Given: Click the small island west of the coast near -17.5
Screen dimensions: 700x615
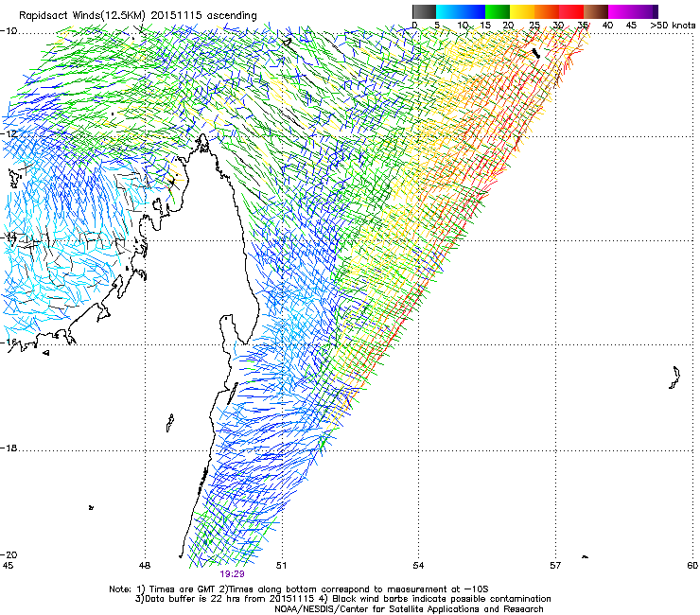Looking at the screenshot, I should pos(169,423).
